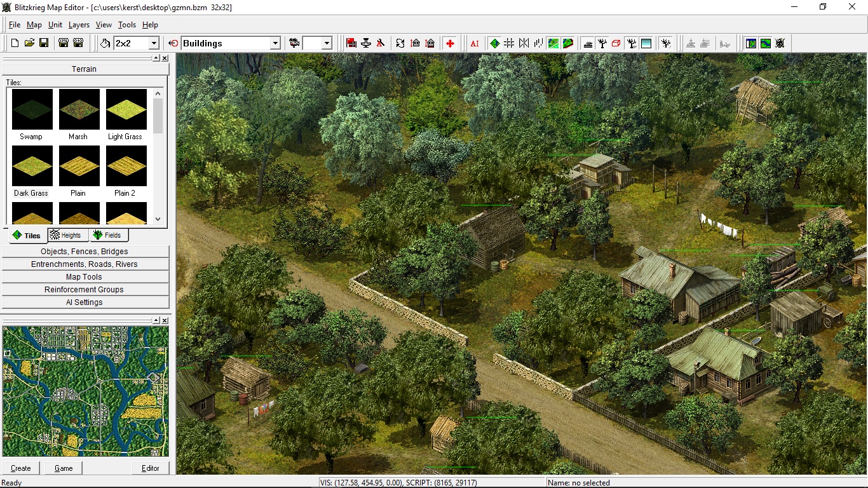Click the window layout icon near toolbar end
Viewport: 868px width, 488px height.
(x=751, y=43)
